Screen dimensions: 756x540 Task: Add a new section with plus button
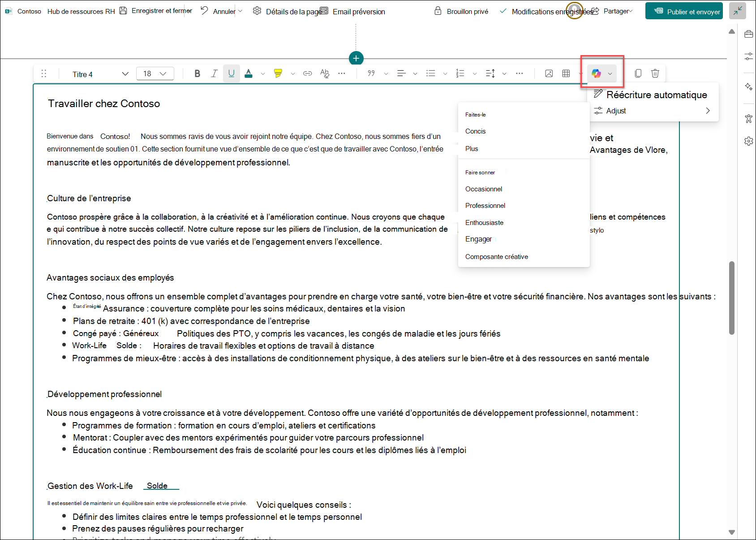pyautogui.click(x=356, y=58)
